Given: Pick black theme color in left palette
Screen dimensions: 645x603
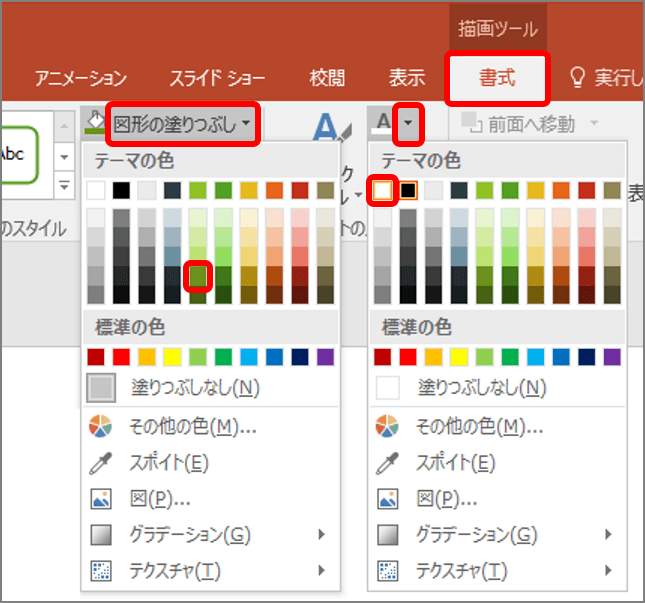Looking at the screenshot, I should (121, 191).
